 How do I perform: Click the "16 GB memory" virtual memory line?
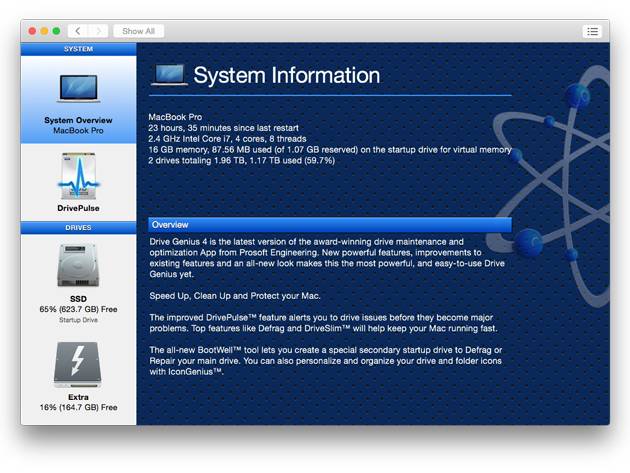click(329, 149)
